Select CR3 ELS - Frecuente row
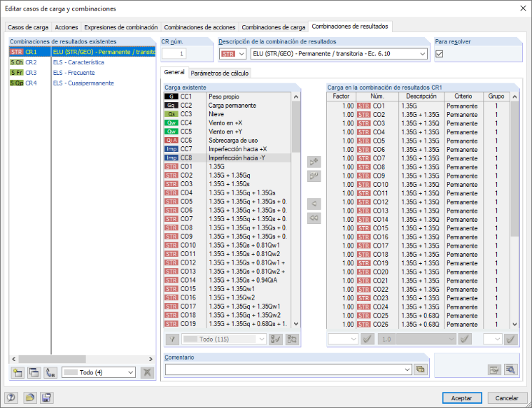Viewport: 532px width, 408px height. (x=82, y=73)
